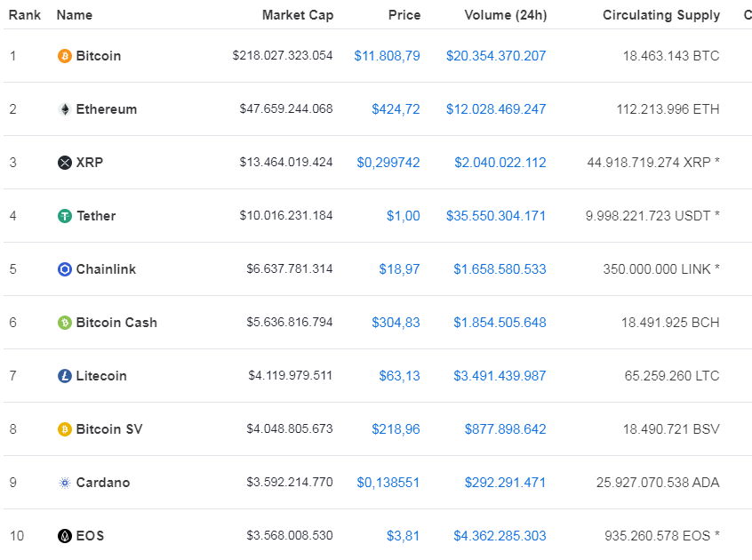Open the Tether name link
Screen dimensions: 752x560
pos(96,216)
